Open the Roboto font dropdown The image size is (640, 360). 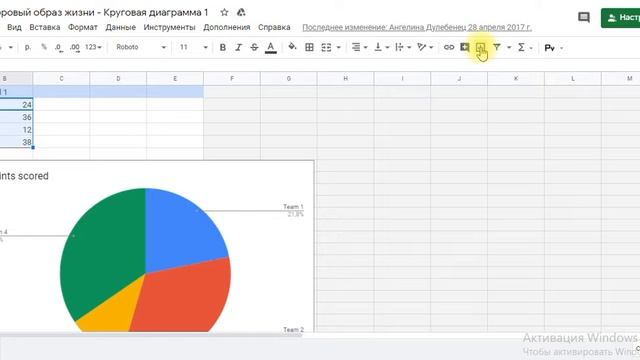[x=141, y=47]
